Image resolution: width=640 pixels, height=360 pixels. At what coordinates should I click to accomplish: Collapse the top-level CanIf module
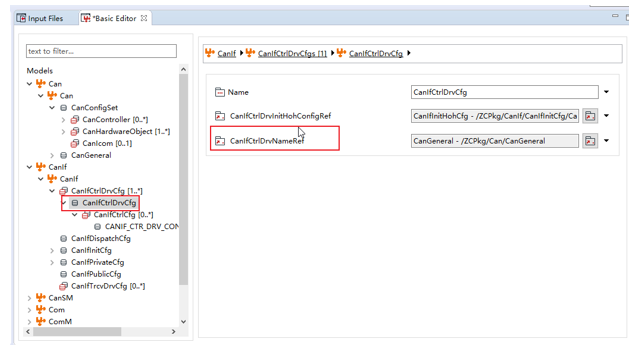pyautogui.click(x=29, y=167)
